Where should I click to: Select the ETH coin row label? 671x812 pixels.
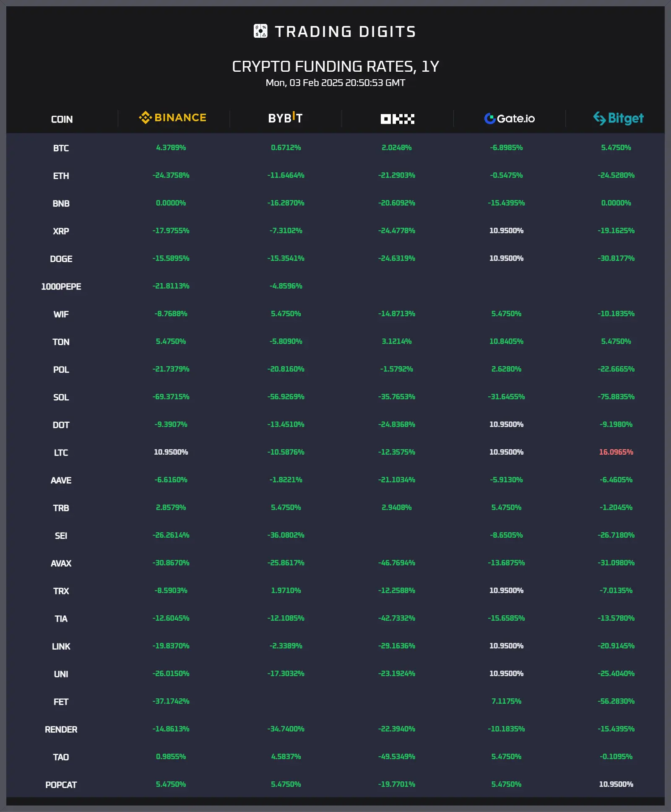coord(61,176)
